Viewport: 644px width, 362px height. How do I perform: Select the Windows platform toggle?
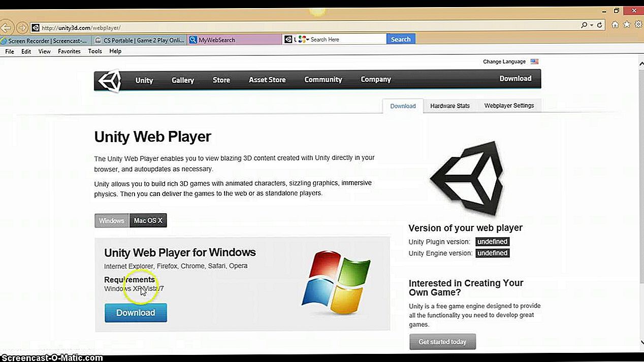tap(112, 221)
